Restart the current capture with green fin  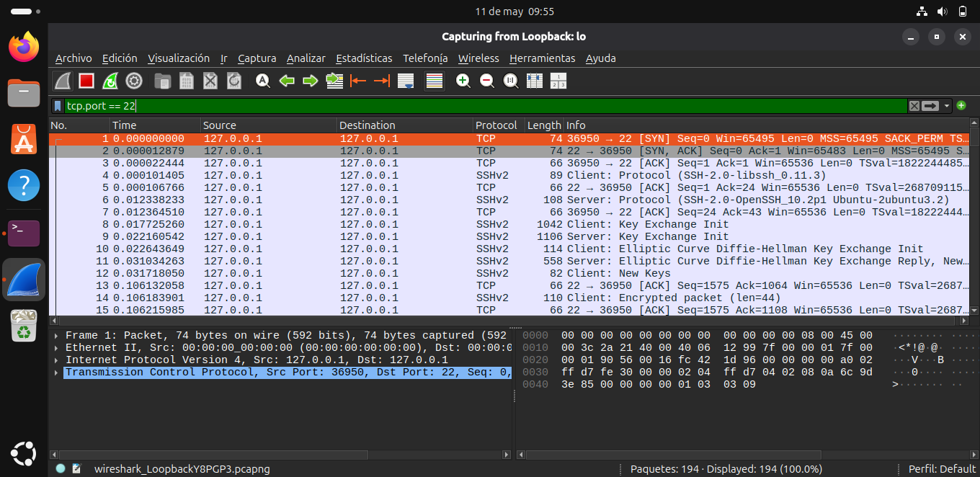pos(110,81)
